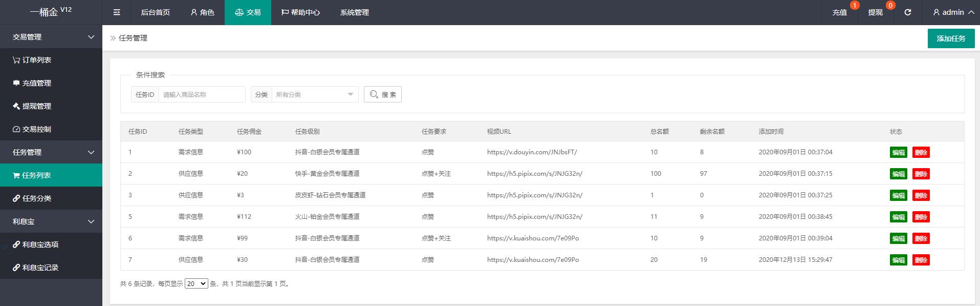This screenshot has height=306, width=980.
Task: Click the gavel icon beside 提现管理
Action: (16, 106)
